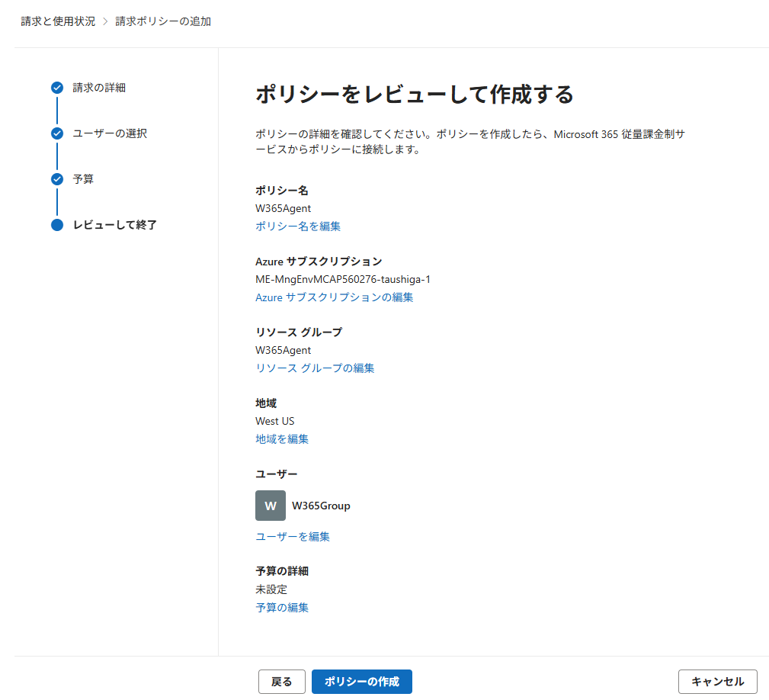769x700 pixels.
Task: Click the 地域 label
Action: (266, 403)
